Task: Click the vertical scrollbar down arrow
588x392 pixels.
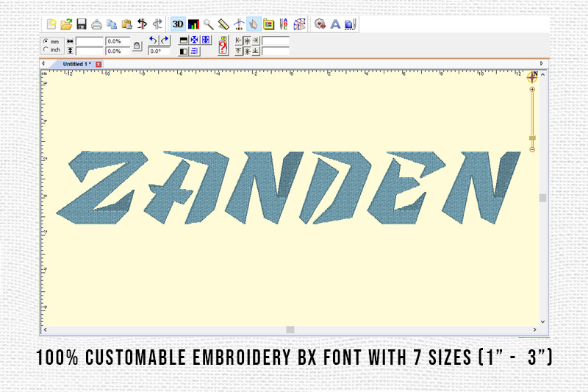Action: pos(542,322)
